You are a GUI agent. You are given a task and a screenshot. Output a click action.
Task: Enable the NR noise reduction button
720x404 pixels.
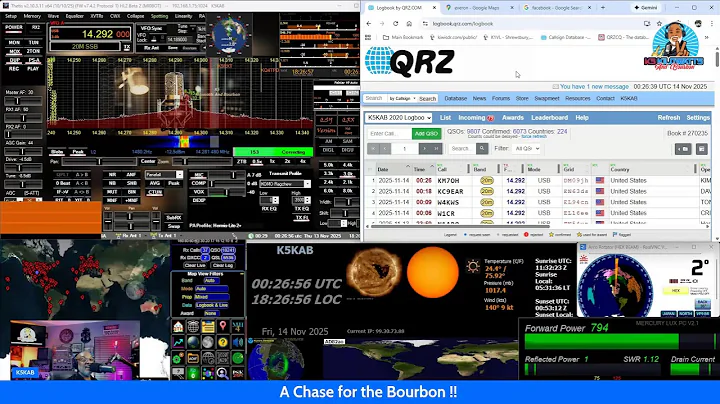(x=112, y=174)
